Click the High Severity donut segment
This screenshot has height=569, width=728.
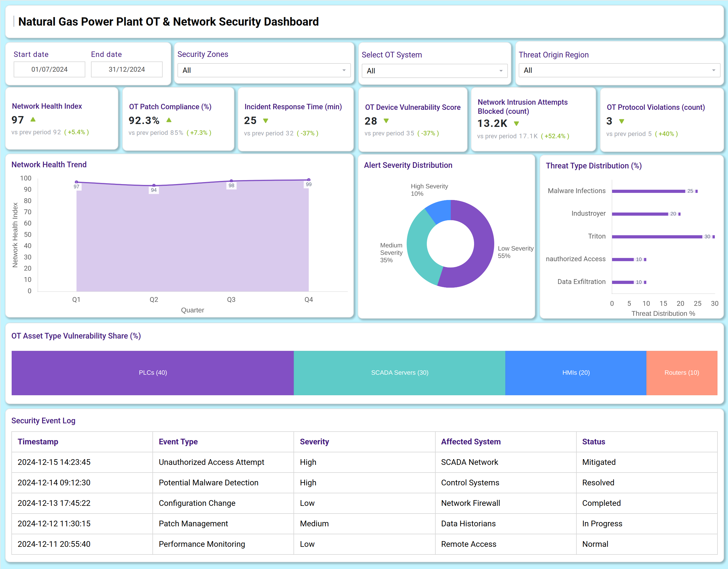pos(441,211)
